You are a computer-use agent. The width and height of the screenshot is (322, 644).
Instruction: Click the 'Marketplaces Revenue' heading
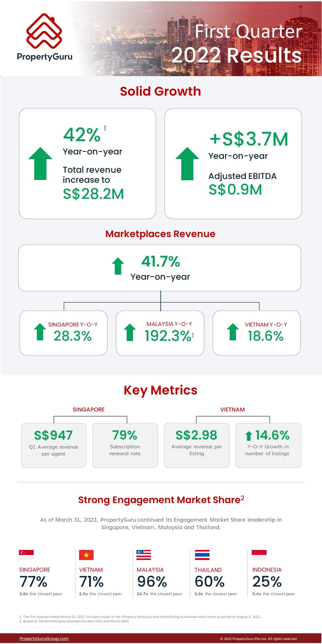click(x=160, y=234)
